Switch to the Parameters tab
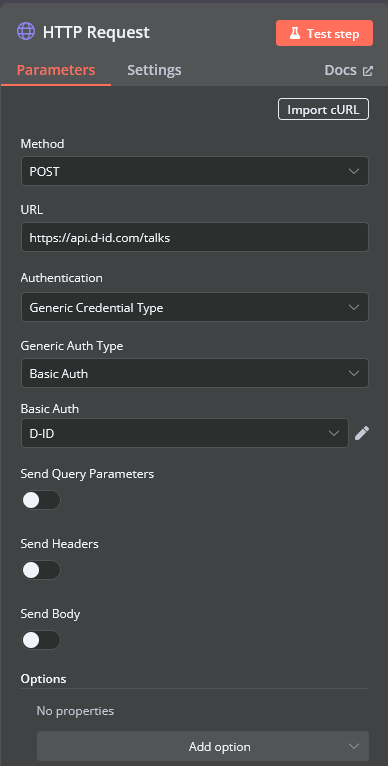This screenshot has width=388, height=766. pos(56,70)
